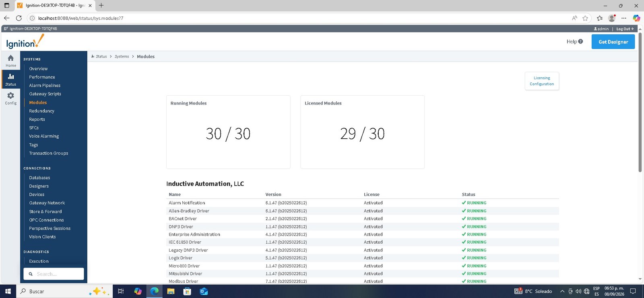Screen dimensions: 644x298
Task: Open Licensing Configuration button
Action: [542, 81]
